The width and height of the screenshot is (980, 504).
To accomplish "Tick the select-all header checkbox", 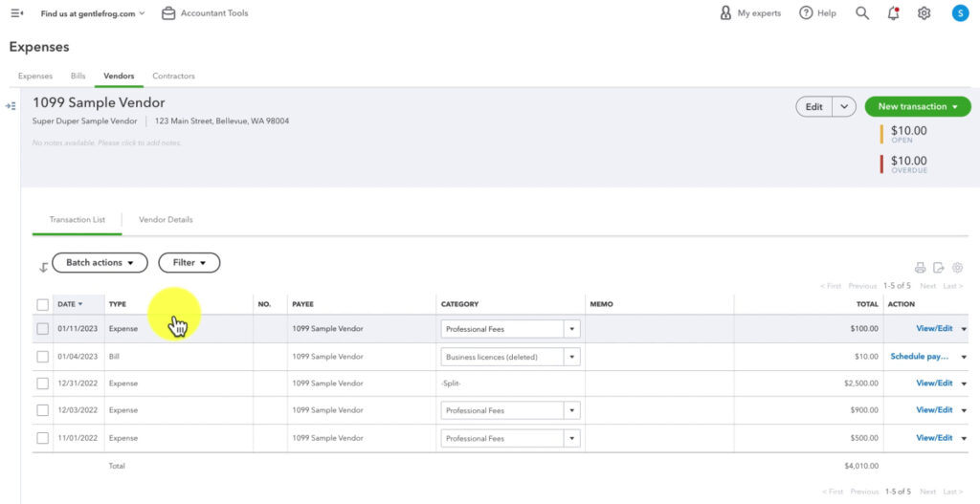I will point(42,305).
